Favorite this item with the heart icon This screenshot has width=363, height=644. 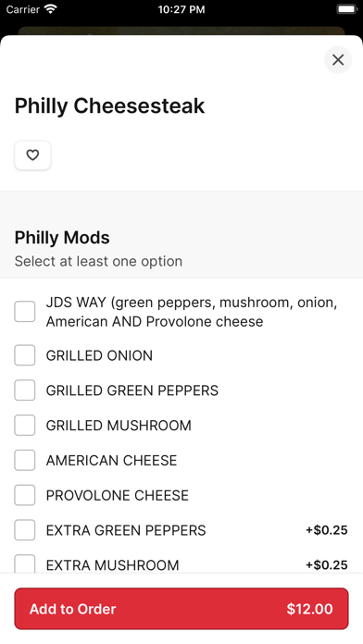pos(32,155)
